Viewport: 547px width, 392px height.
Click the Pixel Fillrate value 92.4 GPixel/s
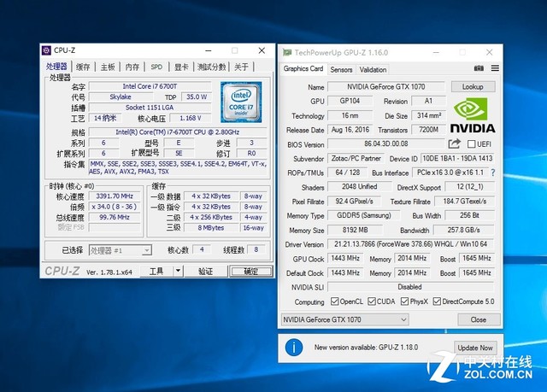click(x=354, y=201)
